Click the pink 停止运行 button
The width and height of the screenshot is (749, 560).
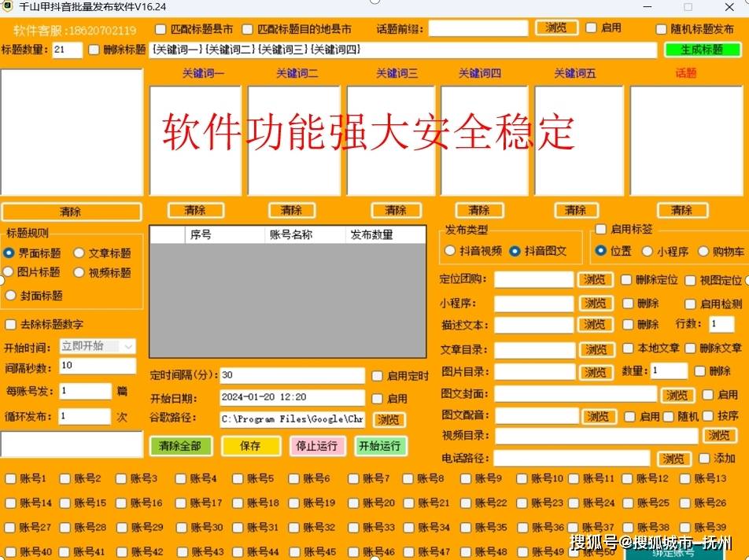point(317,446)
